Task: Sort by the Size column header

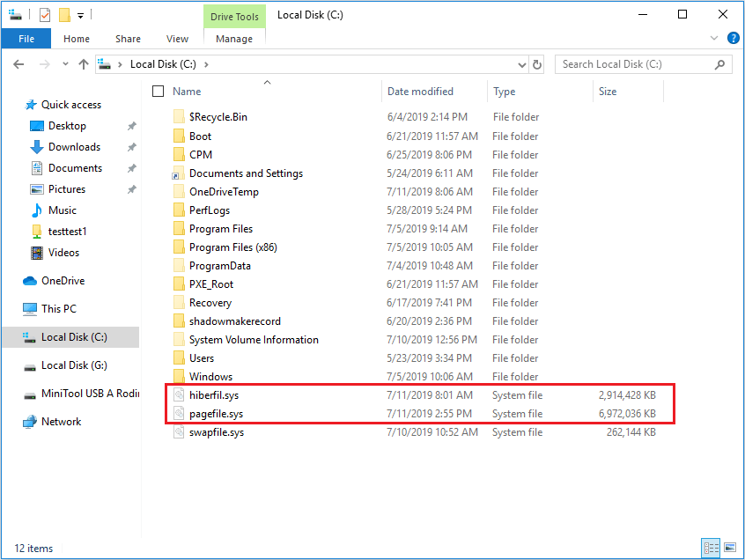Action: (608, 92)
